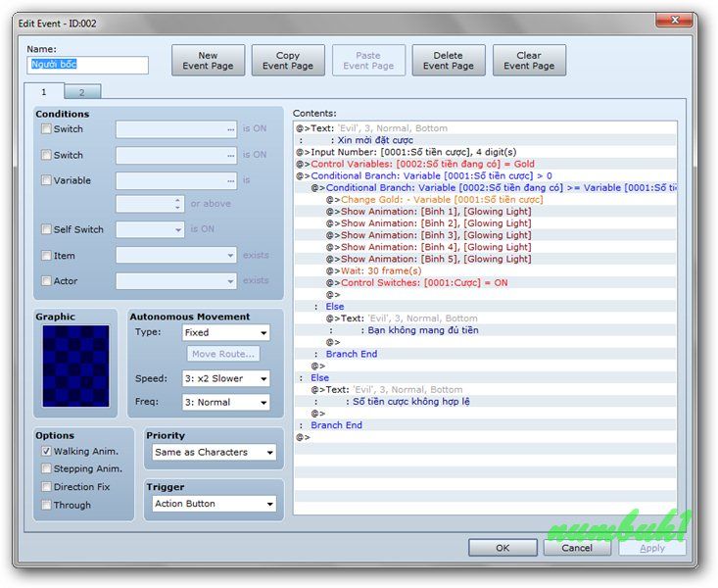Select Show Animation [Binh 1] line
The width and height of the screenshot is (718, 588).
pos(485,212)
